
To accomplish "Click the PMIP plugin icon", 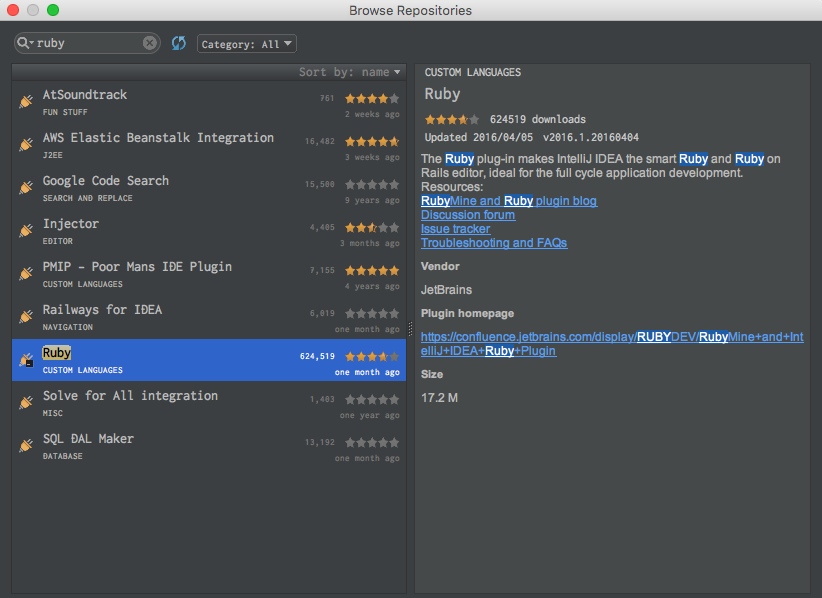I will pos(26,274).
